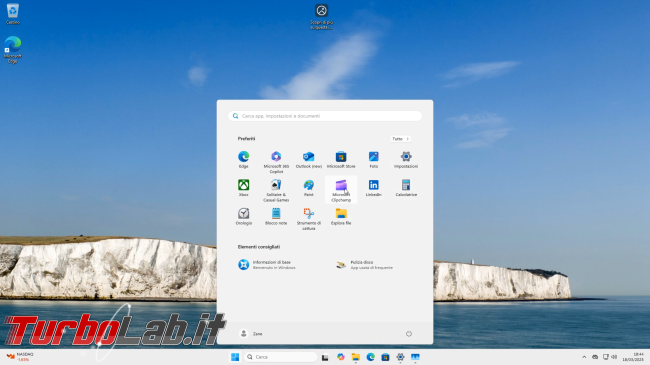Image resolution: width=650 pixels, height=365 pixels.
Task: Launch the Xbox app
Action: click(x=243, y=187)
